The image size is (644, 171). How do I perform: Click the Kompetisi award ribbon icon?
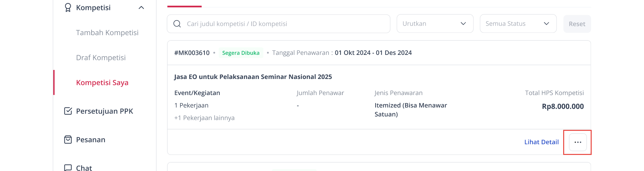(x=68, y=7)
